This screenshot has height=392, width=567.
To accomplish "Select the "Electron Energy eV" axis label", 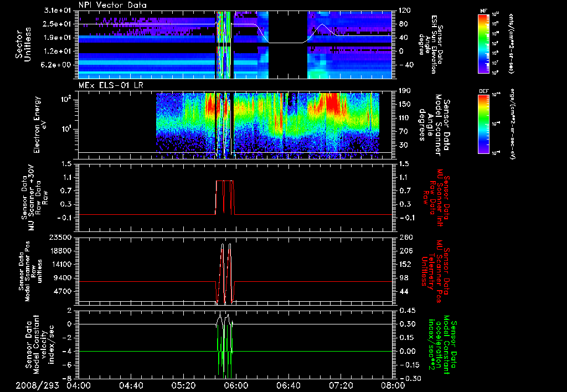I will coord(39,125).
